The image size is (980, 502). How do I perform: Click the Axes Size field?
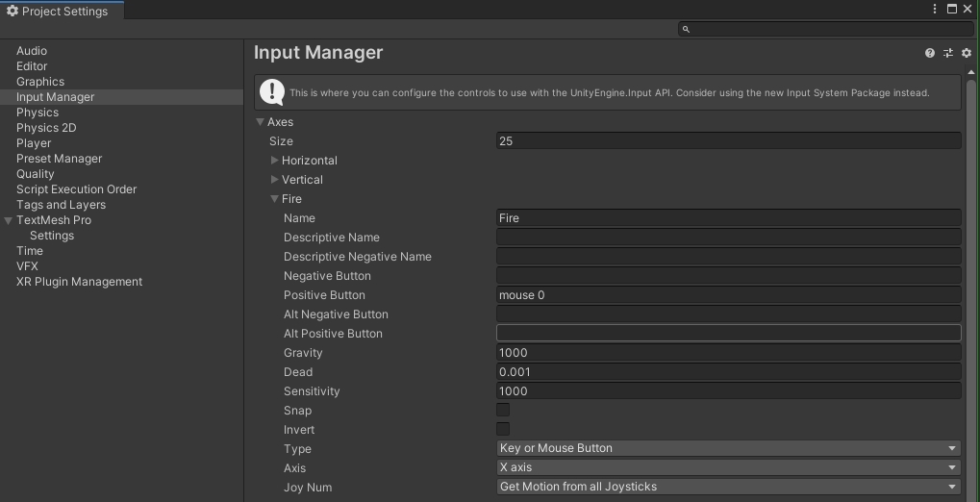click(x=729, y=140)
